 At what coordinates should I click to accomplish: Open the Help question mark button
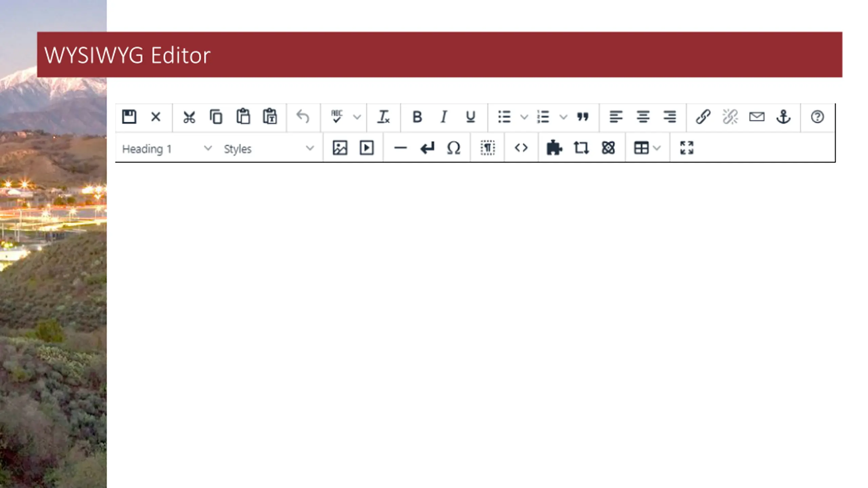817,117
